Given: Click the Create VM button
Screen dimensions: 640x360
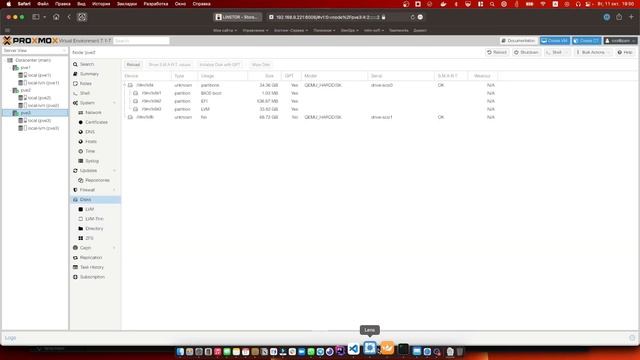Looking at the screenshot, I should [x=555, y=41].
